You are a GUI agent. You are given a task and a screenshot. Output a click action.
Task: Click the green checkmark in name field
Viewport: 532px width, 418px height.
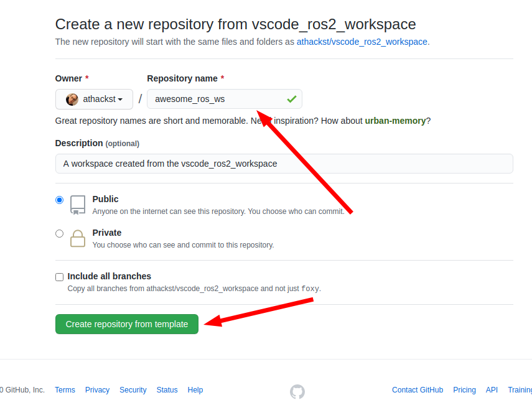coord(291,99)
